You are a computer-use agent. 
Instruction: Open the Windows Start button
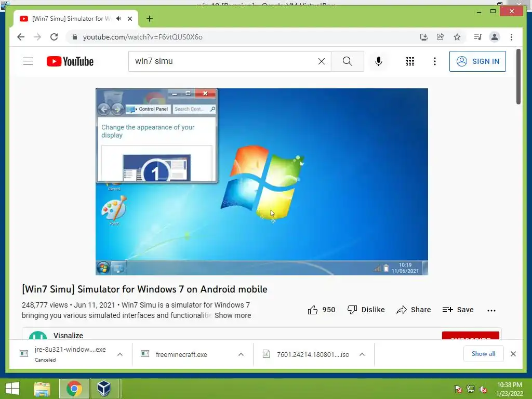12,389
